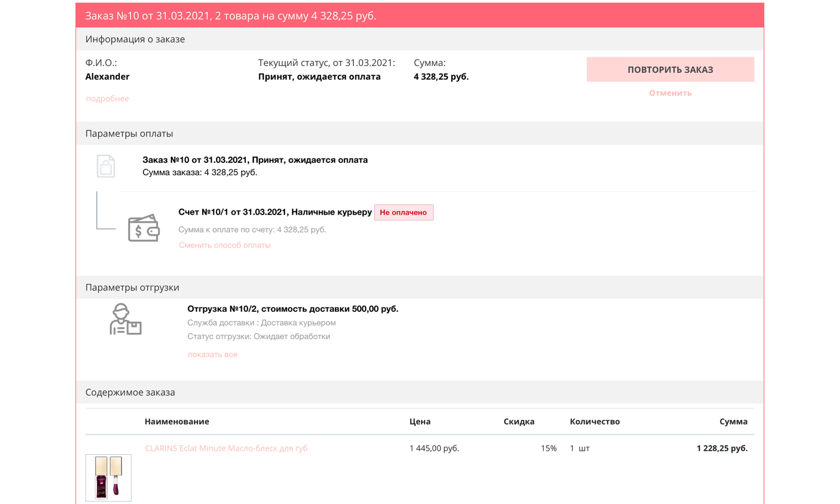Click the Отгрузка №10/2 shipment title
The image size is (840, 504).
tap(292, 309)
